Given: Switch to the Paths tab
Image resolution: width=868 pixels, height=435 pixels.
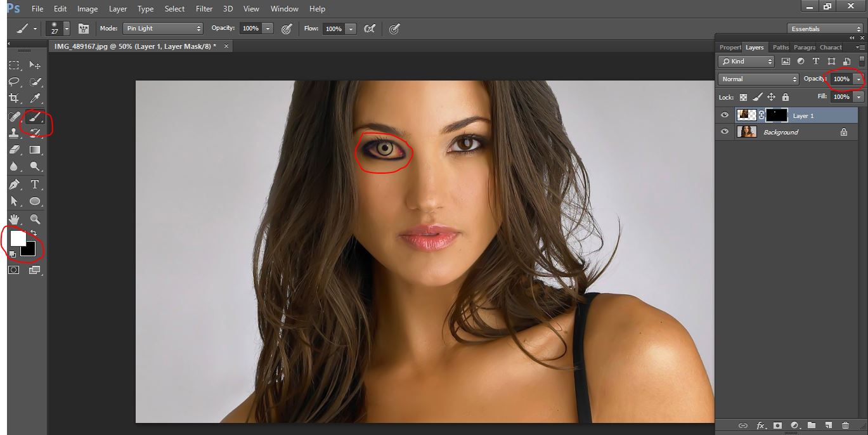Looking at the screenshot, I should coord(781,48).
